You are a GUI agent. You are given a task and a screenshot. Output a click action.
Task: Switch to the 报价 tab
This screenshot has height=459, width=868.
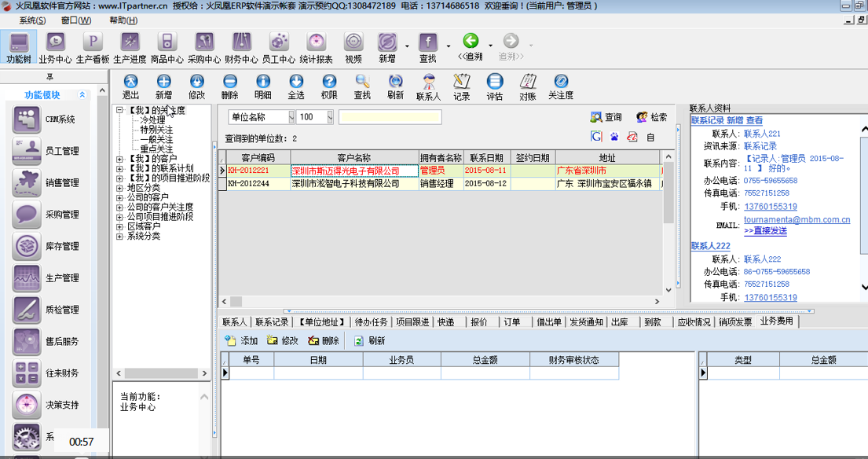(479, 321)
